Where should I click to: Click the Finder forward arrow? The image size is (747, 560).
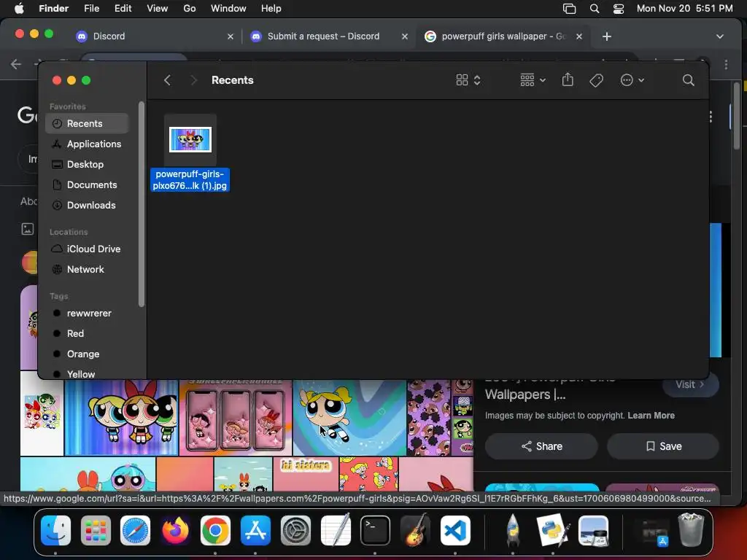193,80
